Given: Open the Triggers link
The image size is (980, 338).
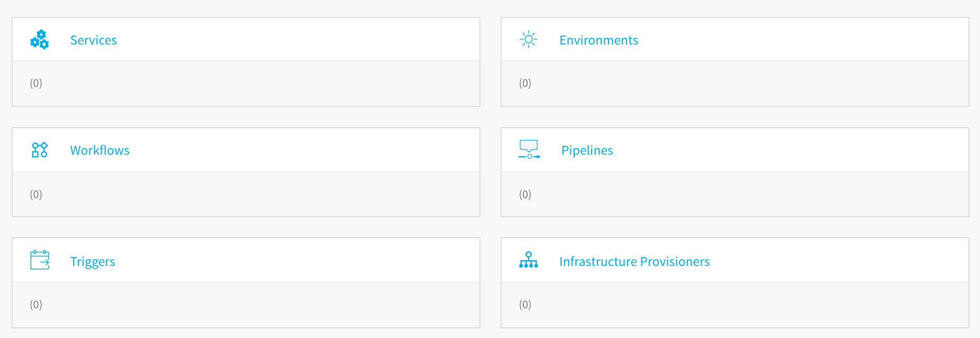Looking at the screenshot, I should click(x=93, y=262).
